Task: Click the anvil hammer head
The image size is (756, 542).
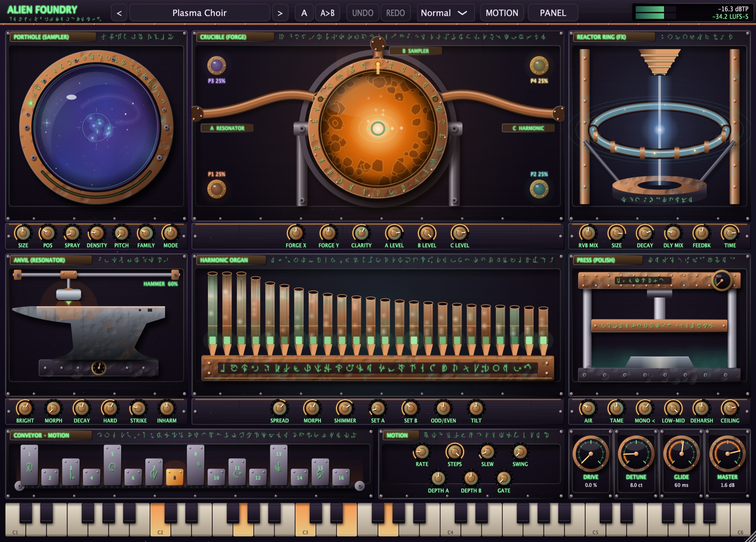Action: tap(69, 294)
